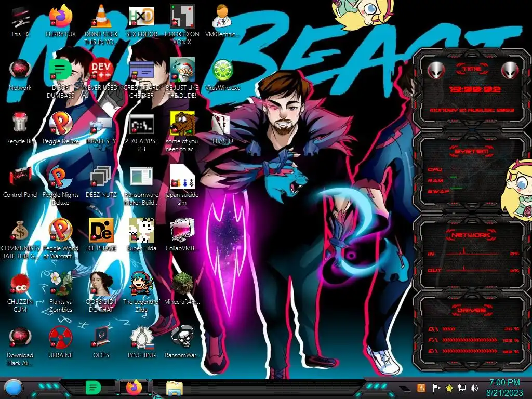Select the OOPS laptop icon
532x399 pixels.
click(101, 343)
